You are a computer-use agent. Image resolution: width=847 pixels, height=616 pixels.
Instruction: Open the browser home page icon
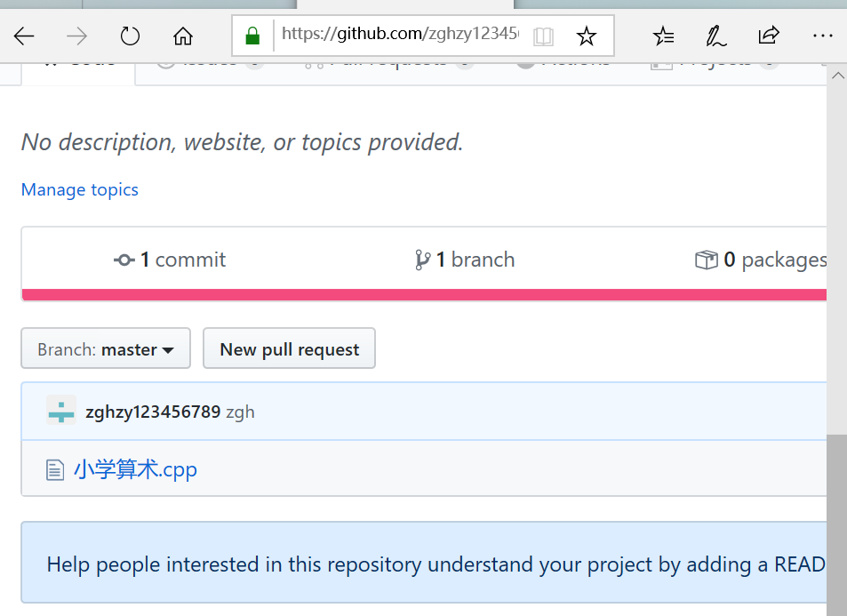(x=182, y=36)
